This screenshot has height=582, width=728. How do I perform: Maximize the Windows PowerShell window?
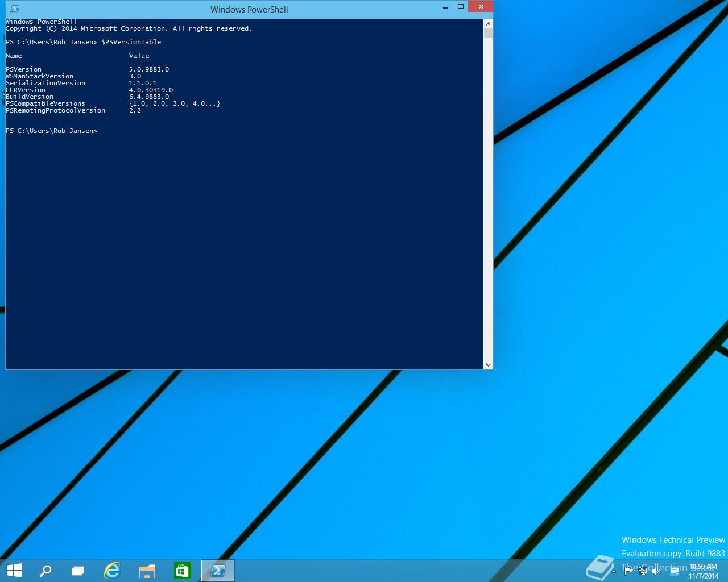[x=461, y=7]
